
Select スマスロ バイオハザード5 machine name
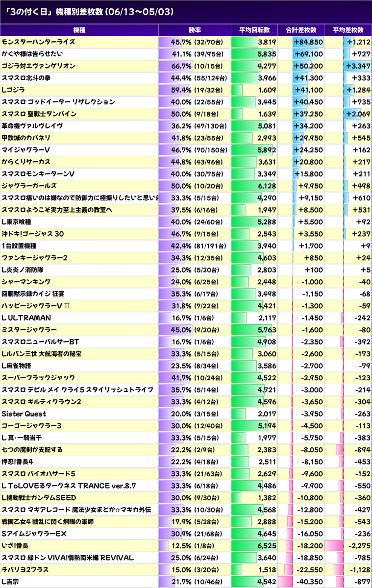point(39,474)
